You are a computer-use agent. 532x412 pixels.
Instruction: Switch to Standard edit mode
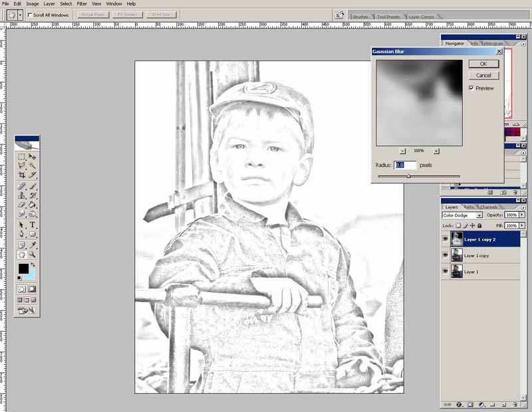[22, 289]
